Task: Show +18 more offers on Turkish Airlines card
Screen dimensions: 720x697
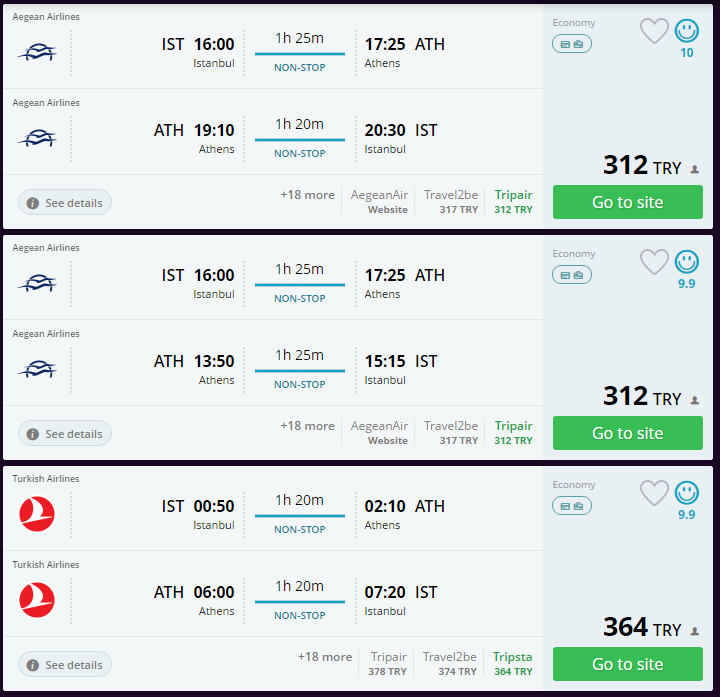Action: pos(324,657)
